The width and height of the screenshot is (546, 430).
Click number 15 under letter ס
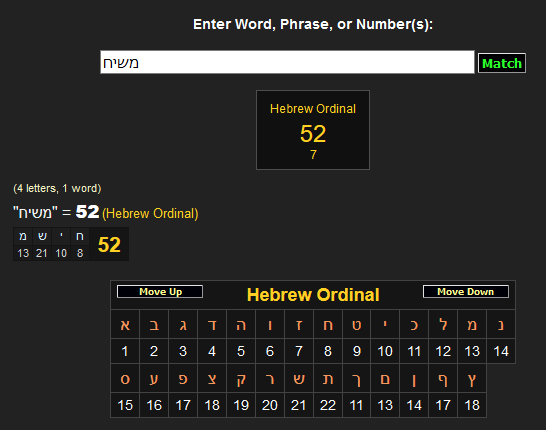tap(125, 405)
